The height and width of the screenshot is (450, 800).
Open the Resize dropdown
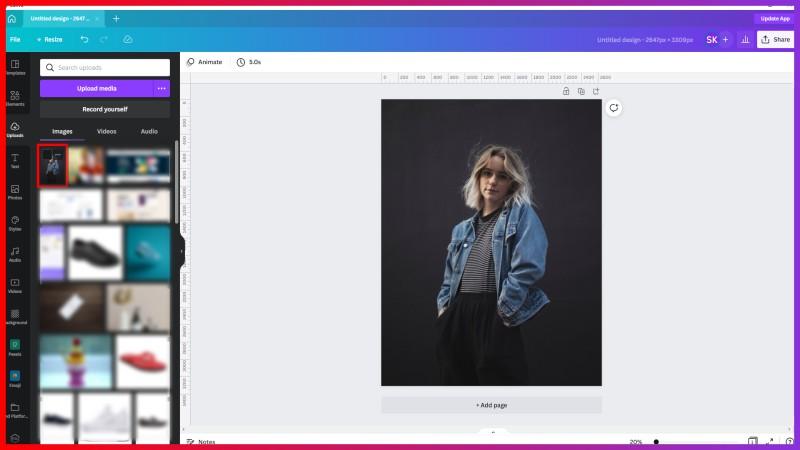49,39
